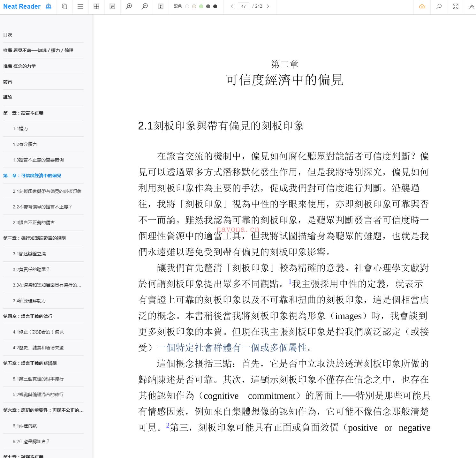Click the page number field showing 47

click(244, 6)
